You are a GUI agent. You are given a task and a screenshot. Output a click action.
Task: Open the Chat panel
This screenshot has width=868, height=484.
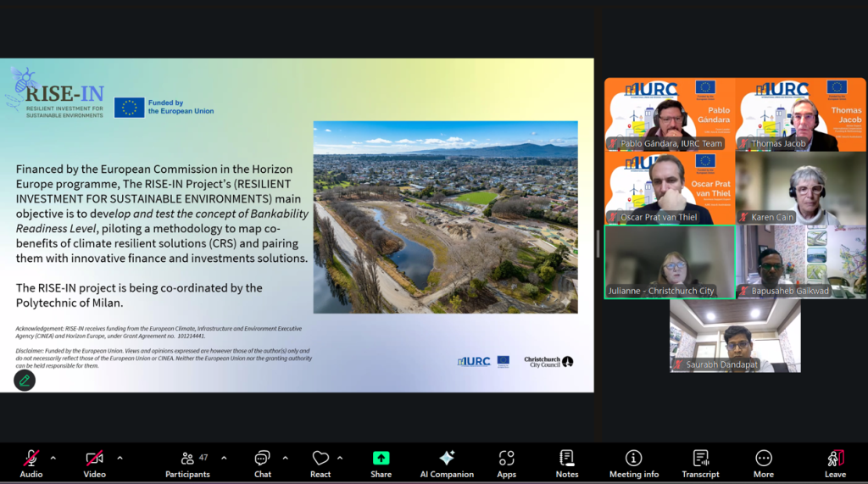pos(262,462)
